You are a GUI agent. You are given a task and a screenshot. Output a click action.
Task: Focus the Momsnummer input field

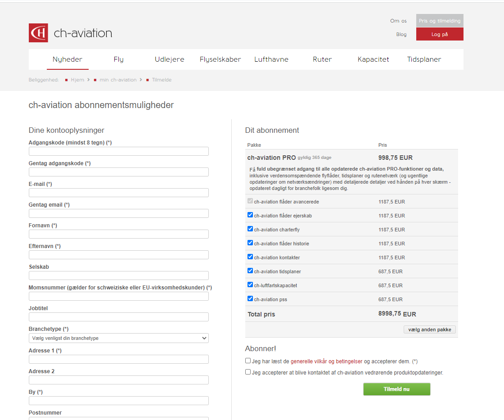click(119, 296)
